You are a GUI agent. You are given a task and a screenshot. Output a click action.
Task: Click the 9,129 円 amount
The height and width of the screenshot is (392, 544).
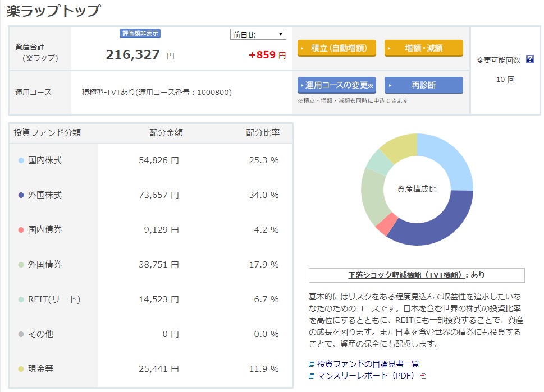pyautogui.click(x=162, y=230)
